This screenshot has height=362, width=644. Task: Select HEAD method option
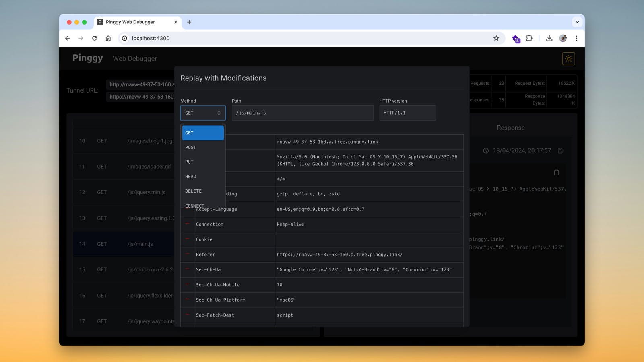(x=203, y=176)
